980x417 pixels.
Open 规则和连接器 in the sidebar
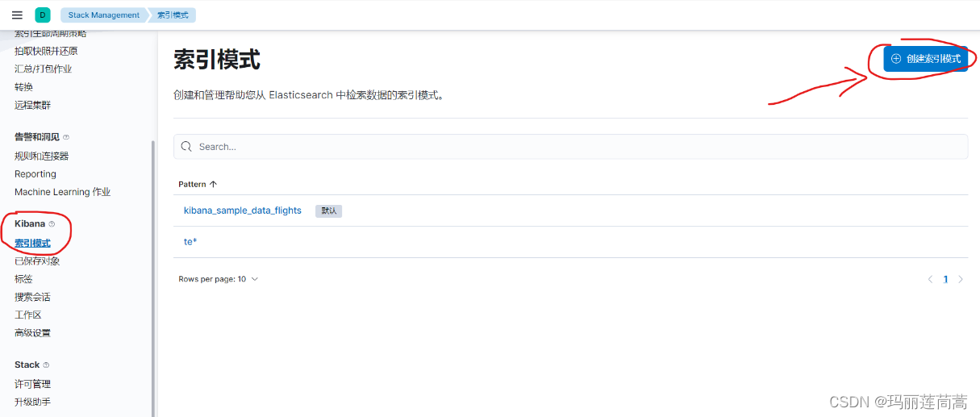(x=41, y=156)
